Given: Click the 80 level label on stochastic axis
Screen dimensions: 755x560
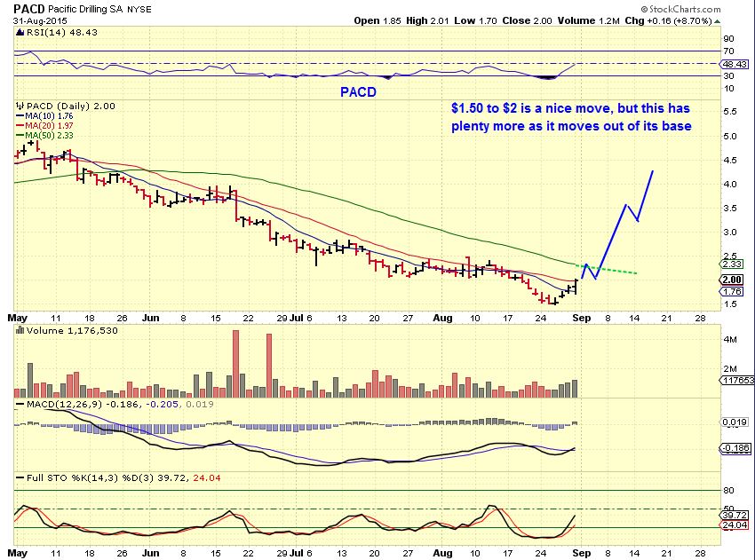Looking at the screenshot, I should pos(728,490).
